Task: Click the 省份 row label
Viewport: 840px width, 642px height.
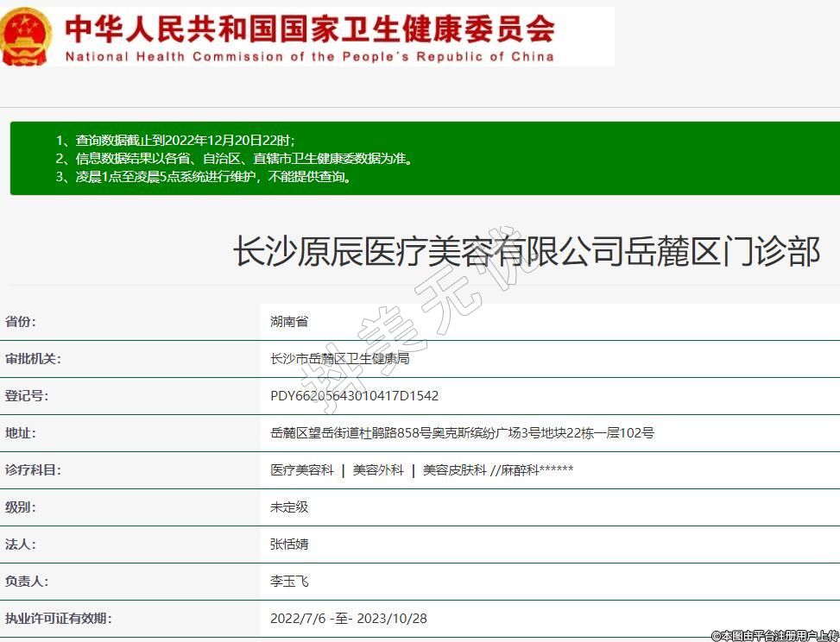Action: pyautogui.click(x=21, y=322)
